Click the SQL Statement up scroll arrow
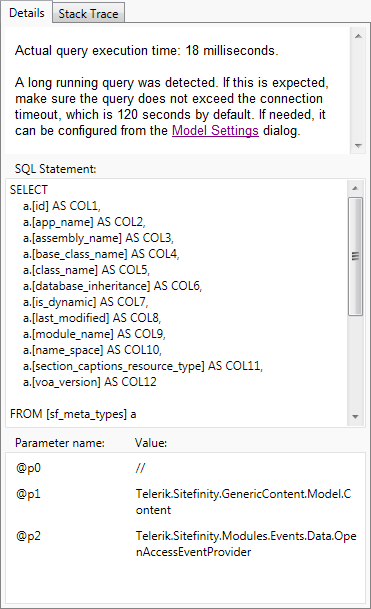 click(x=355, y=188)
